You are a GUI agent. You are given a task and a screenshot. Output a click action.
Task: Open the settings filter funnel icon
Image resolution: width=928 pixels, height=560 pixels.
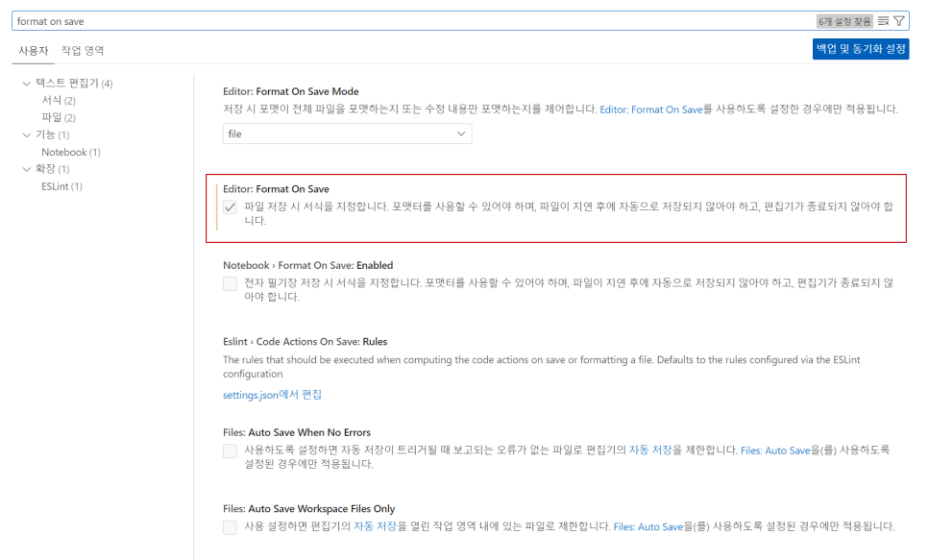pyautogui.click(x=899, y=21)
